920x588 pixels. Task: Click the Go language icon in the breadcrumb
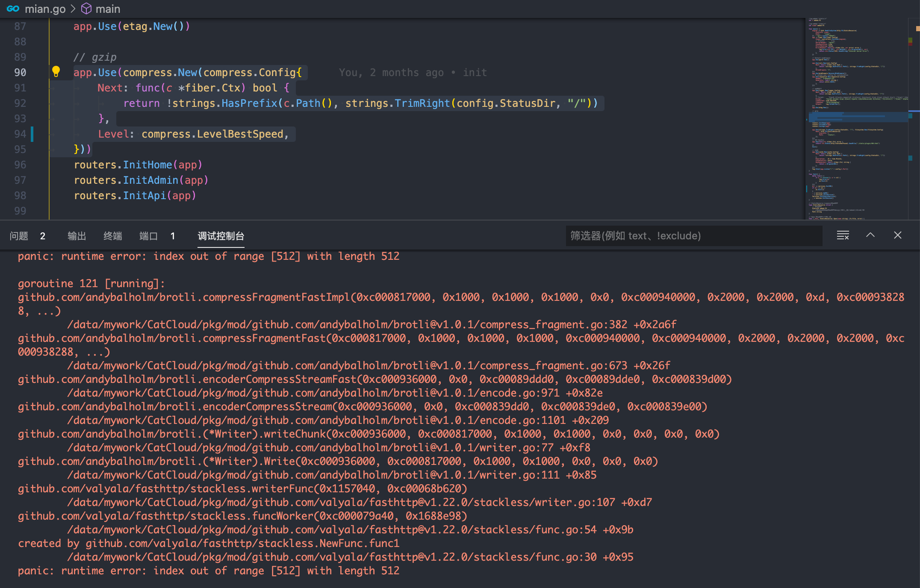point(13,9)
